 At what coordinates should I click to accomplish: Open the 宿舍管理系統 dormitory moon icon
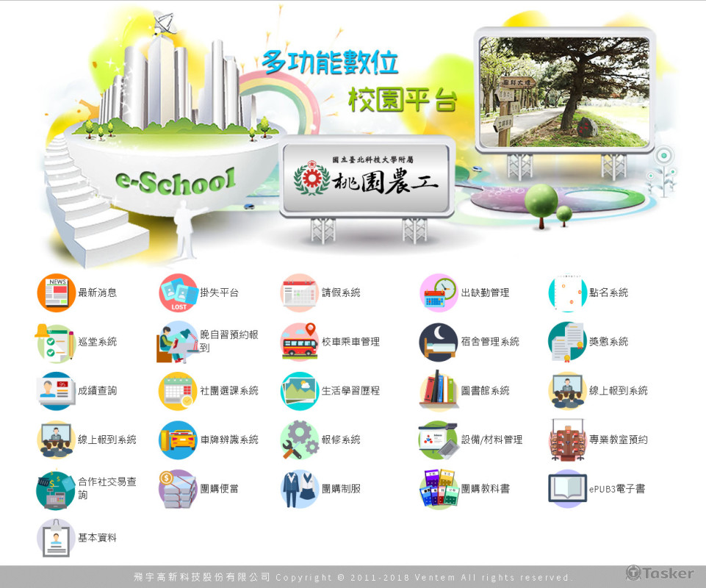pos(436,342)
